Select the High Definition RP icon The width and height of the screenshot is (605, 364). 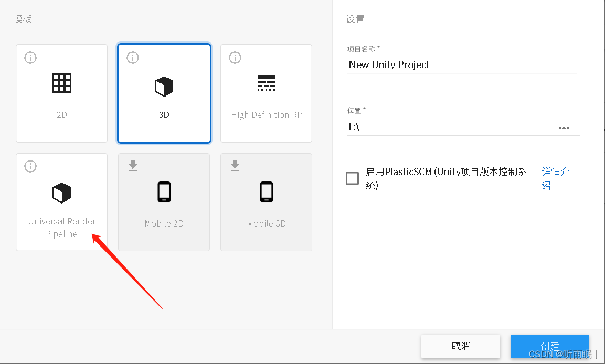266,83
